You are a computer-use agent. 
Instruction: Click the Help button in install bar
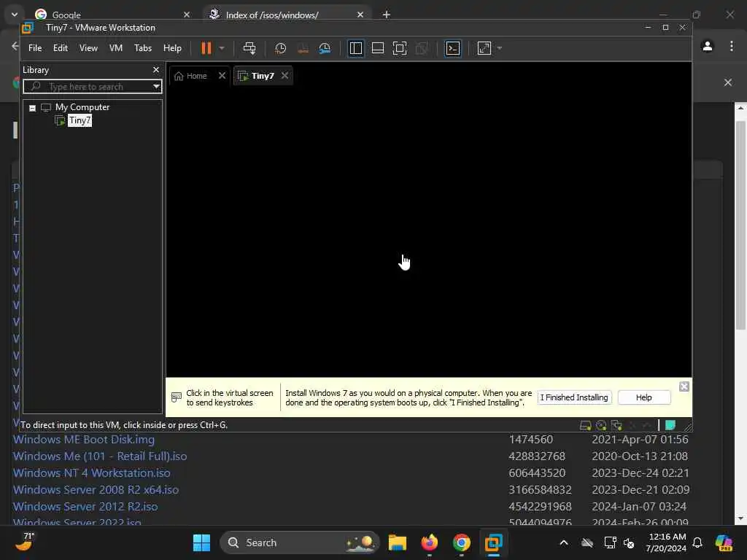point(643,397)
